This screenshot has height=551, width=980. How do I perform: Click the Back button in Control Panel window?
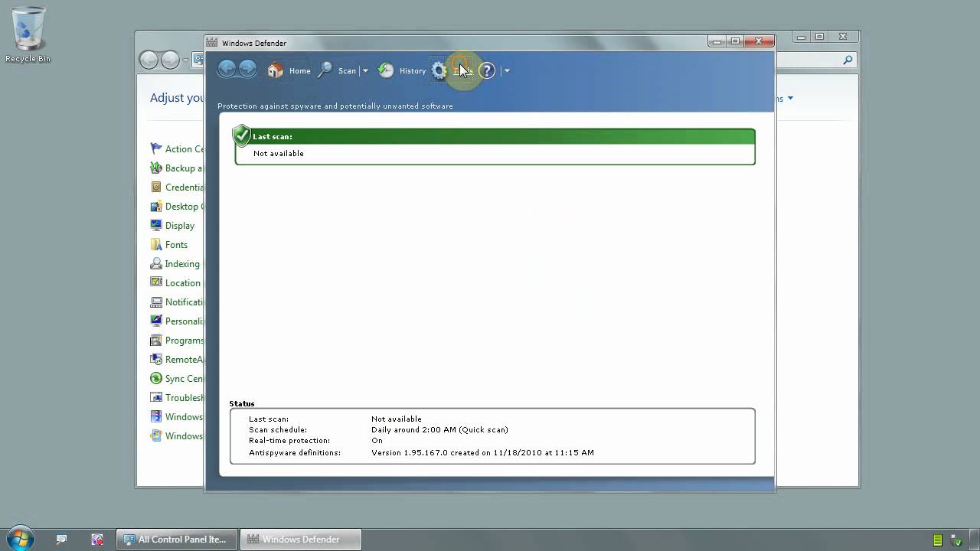coord(149,60)
